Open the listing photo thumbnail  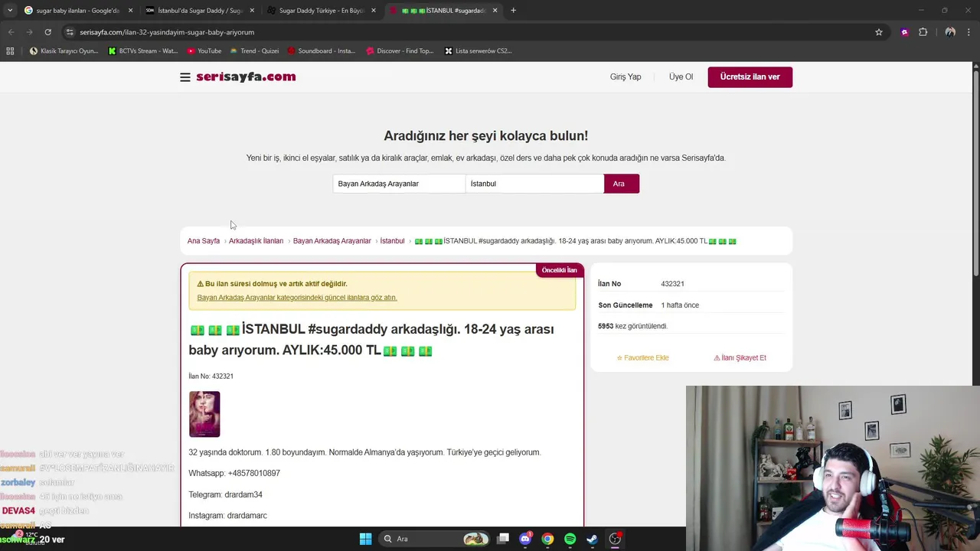click(x=204, y=414)
